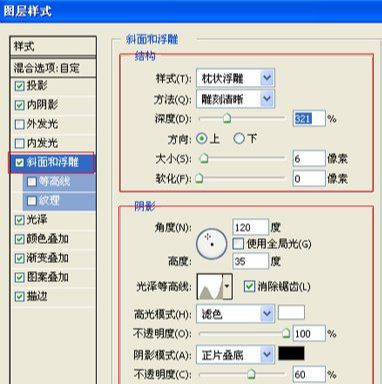Click the 深度(D) depth slider handle
Screen dimensions: 382x384
227,118
